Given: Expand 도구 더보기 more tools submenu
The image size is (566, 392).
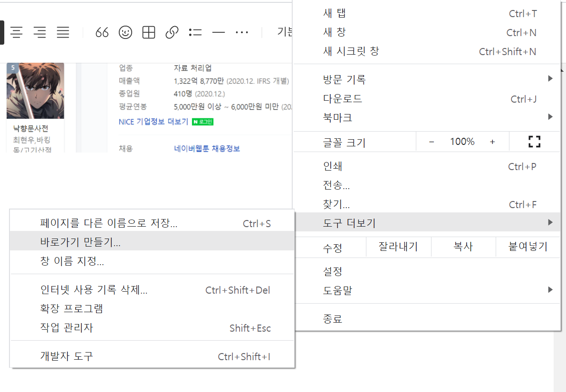Looking at the screenshot, I should coord(427,223).
